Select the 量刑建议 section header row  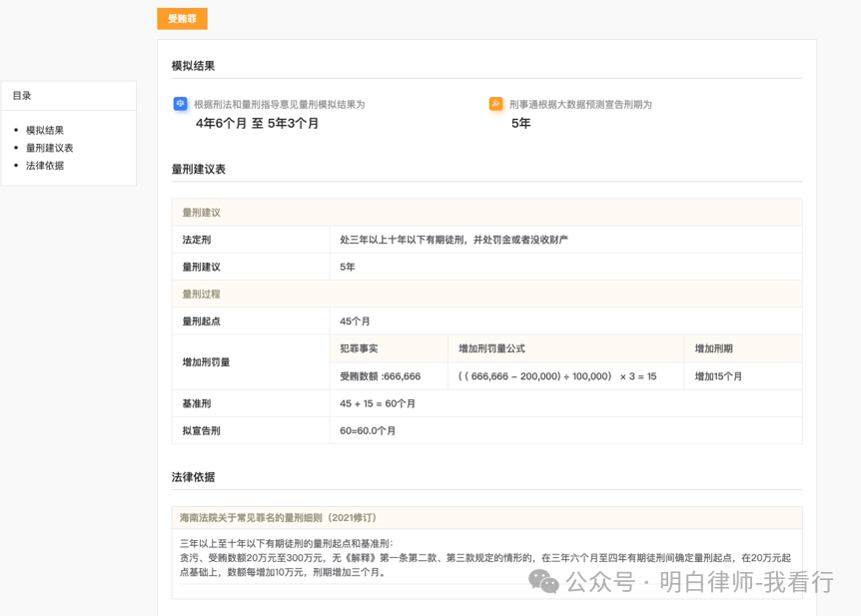pyautogui.click(x=197, y=212)
